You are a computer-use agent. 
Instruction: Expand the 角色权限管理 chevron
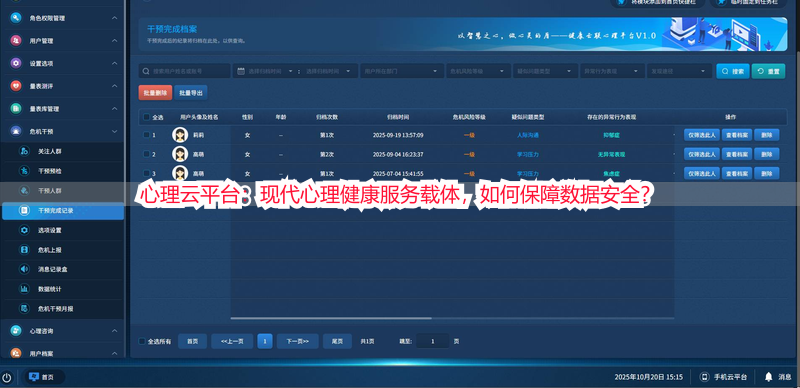(x=115, y=18)
